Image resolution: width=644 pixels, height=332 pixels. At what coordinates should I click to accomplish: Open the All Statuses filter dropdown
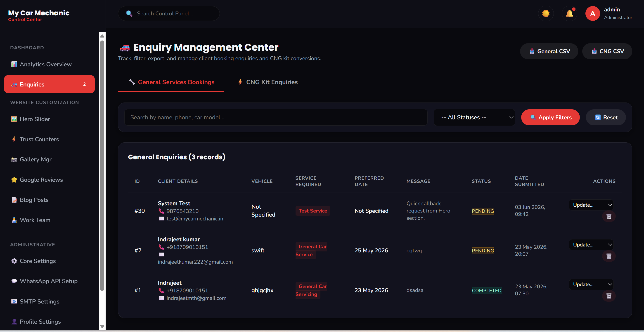474,117
